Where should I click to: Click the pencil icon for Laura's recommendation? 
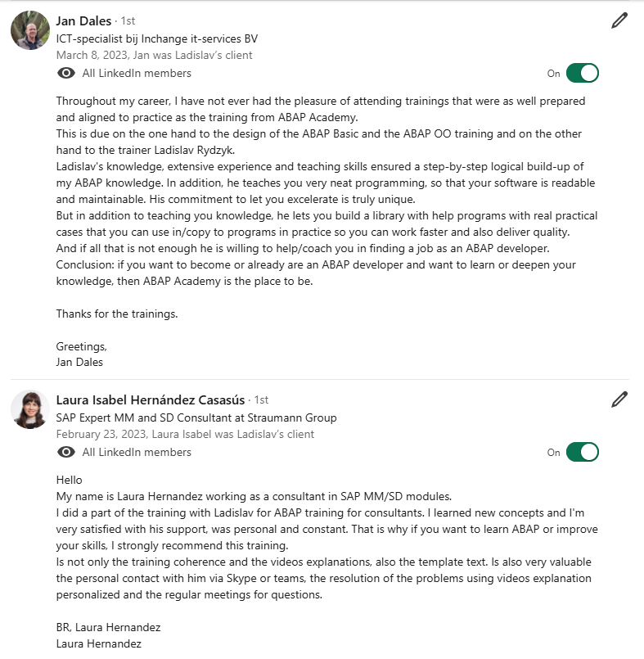(619, 399)
